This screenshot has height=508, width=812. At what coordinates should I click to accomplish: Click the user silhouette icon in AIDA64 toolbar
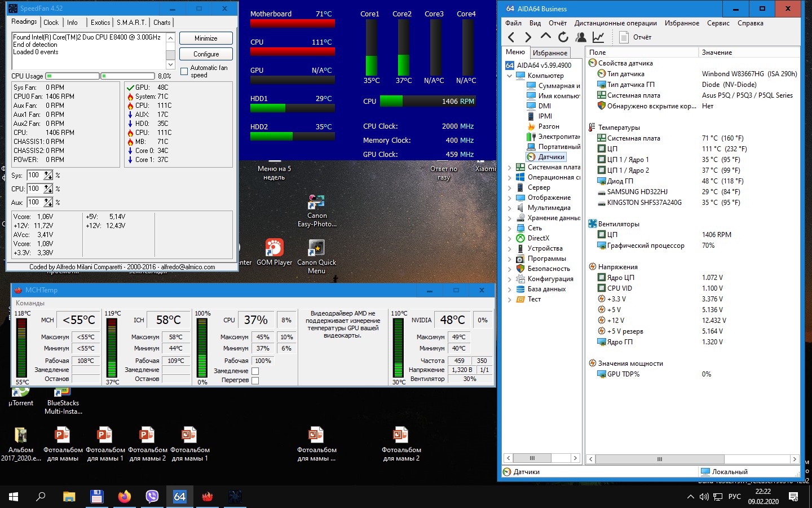click(581, 37)
